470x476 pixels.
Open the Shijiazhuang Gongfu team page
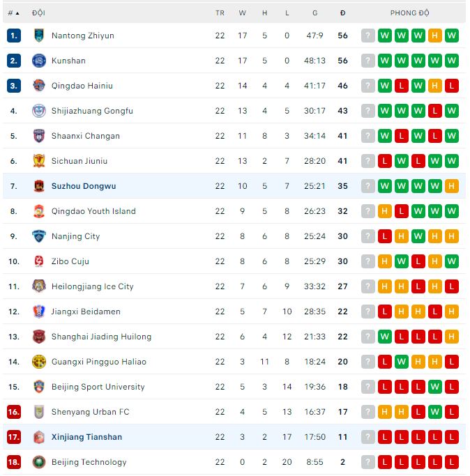tap(92, 111)
